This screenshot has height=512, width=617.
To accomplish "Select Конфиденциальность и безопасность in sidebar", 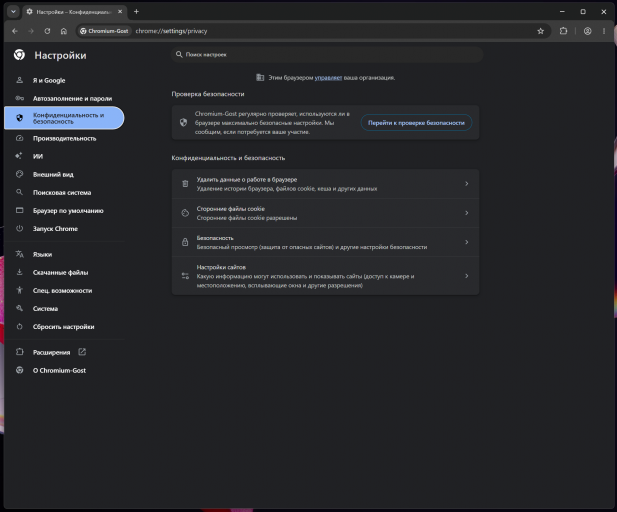I will [64, 118].
